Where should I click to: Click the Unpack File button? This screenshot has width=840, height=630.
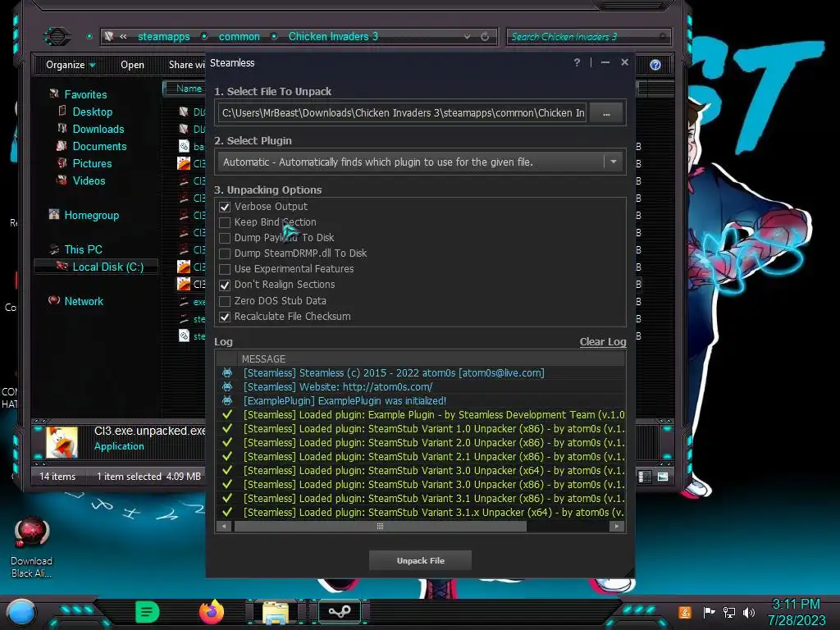[421, 560]
